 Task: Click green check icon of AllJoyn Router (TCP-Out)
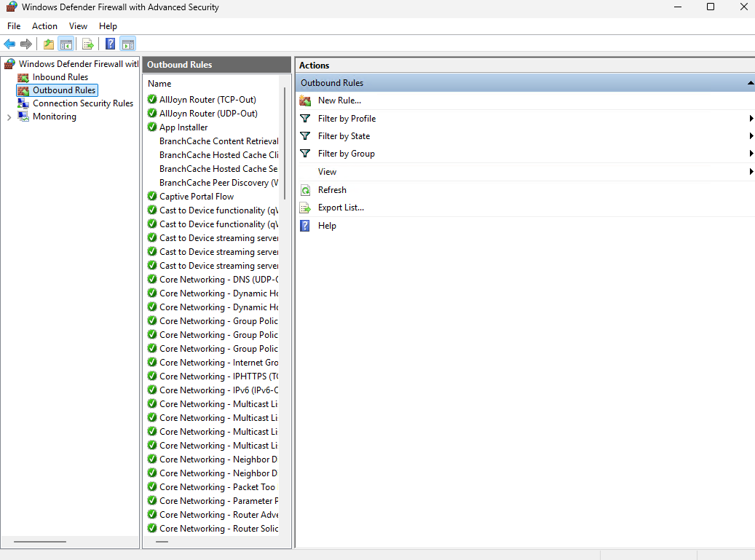[152, 99]
